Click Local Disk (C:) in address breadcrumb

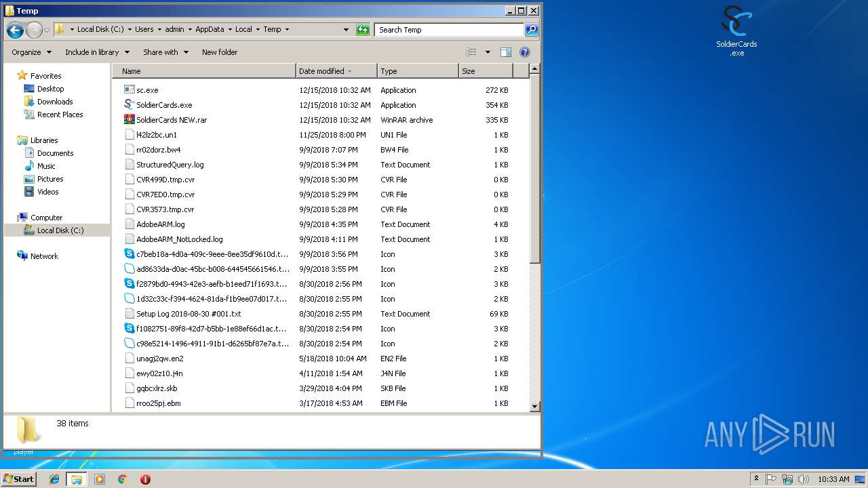click(100, 30)
